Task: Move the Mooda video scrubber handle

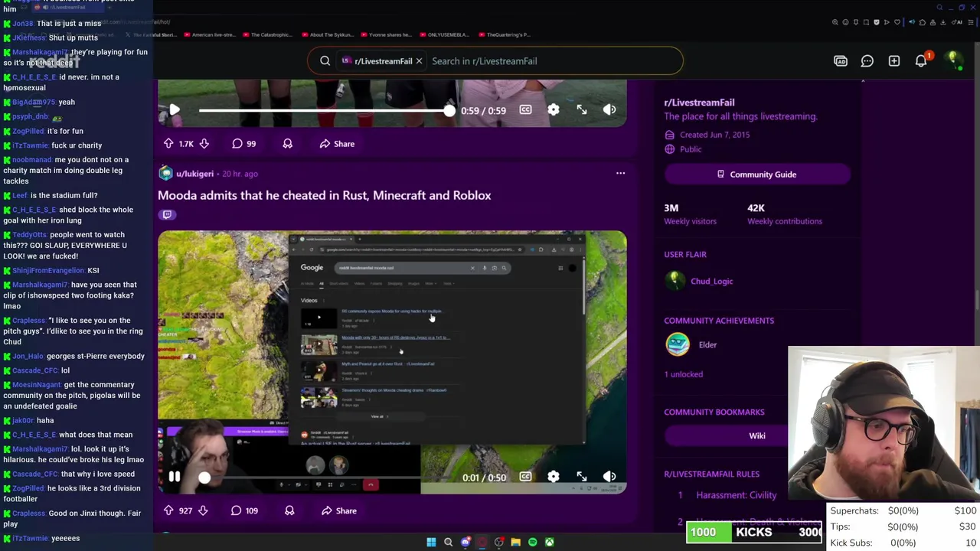Action: tap(204, 478)
